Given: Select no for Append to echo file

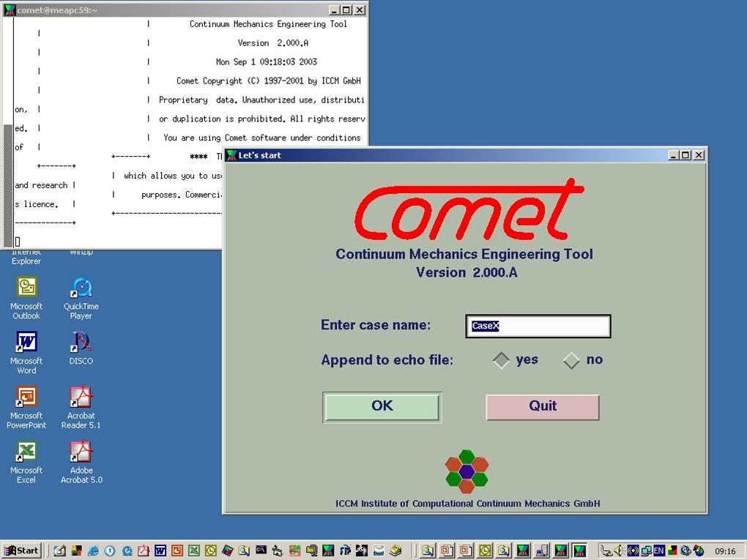Looking at the screenshot, I should coord(571,360).
